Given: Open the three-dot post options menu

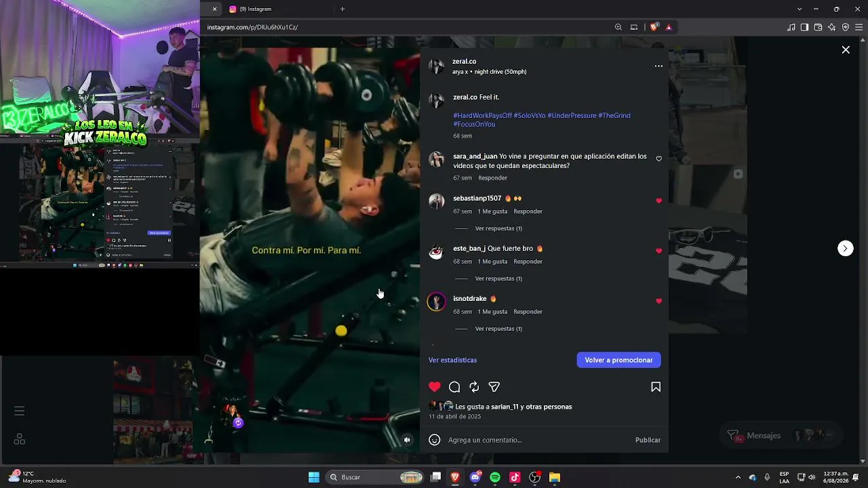Looking at the screenshot, I should (658, 66).
